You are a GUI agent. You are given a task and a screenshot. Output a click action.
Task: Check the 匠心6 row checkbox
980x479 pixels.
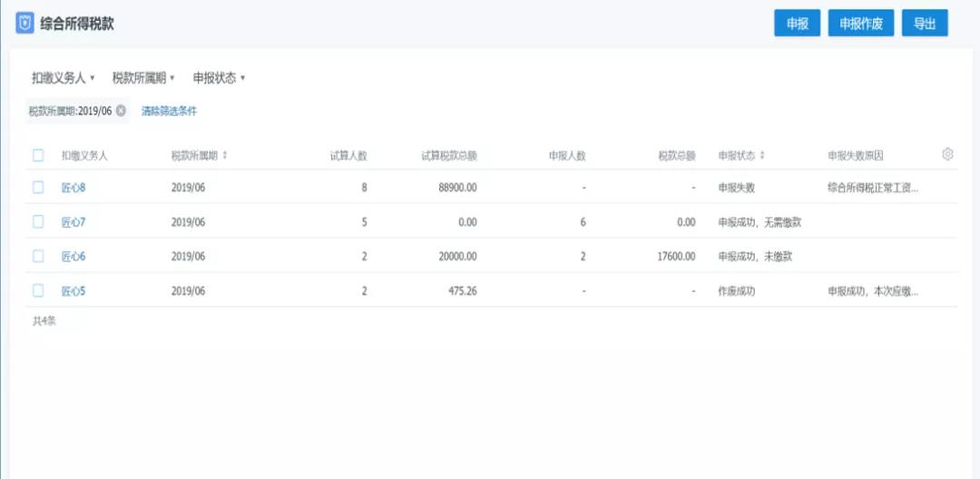point(38,256)
